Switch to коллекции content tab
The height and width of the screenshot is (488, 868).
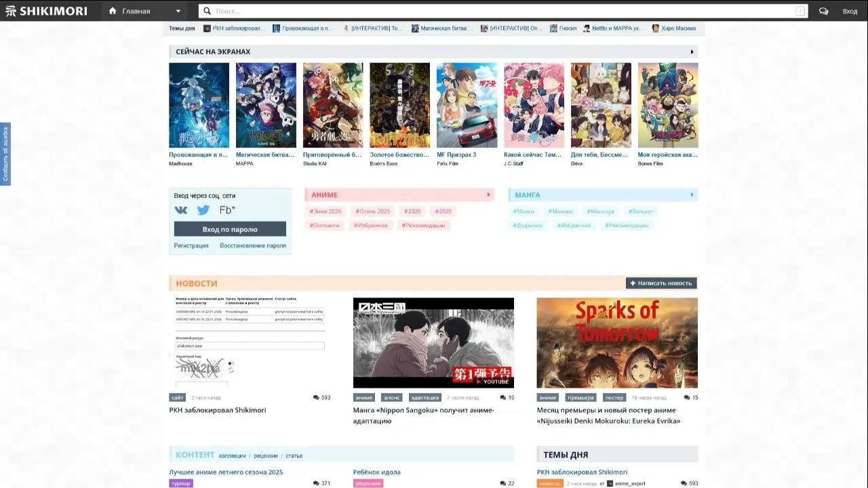(x=233, y=455)
